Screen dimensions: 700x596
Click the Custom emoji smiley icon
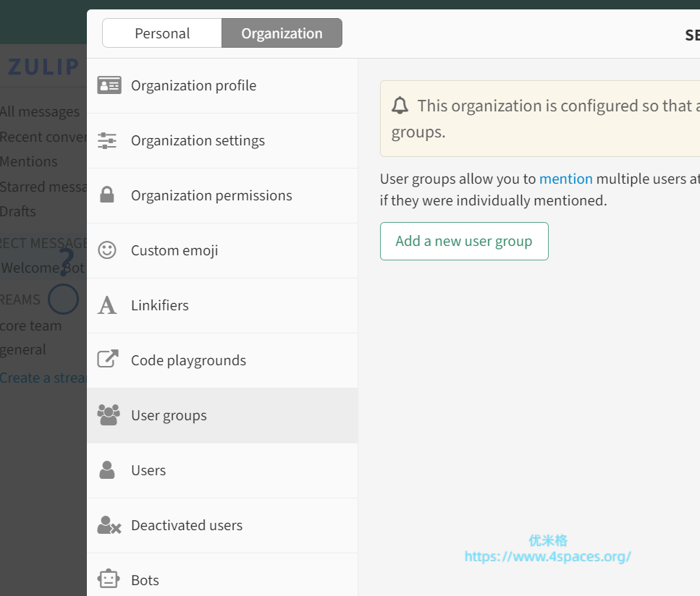[107, 250]
